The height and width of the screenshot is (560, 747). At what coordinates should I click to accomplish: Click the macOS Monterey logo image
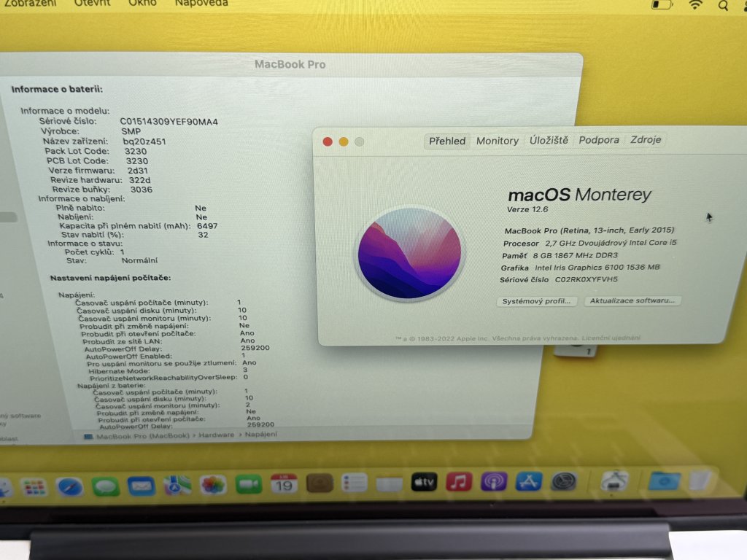[410, 253]
